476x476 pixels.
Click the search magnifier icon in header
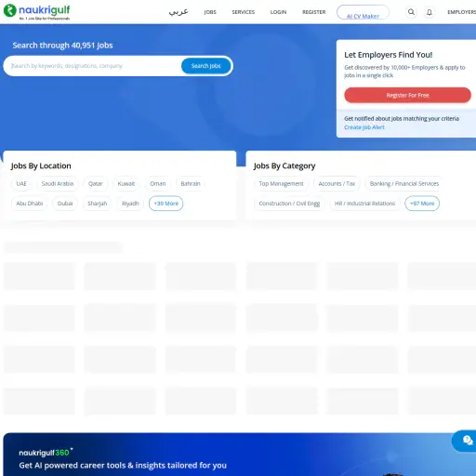click(x=411, y=12)
